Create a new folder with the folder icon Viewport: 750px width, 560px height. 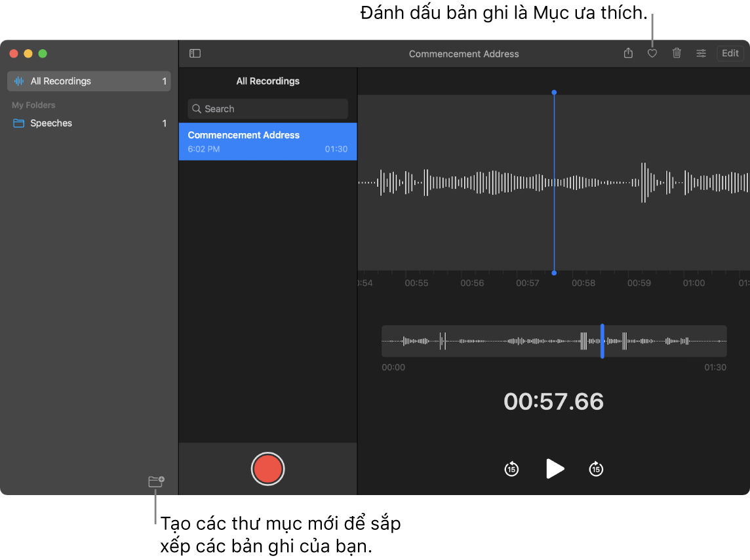(x=156, y=481)
